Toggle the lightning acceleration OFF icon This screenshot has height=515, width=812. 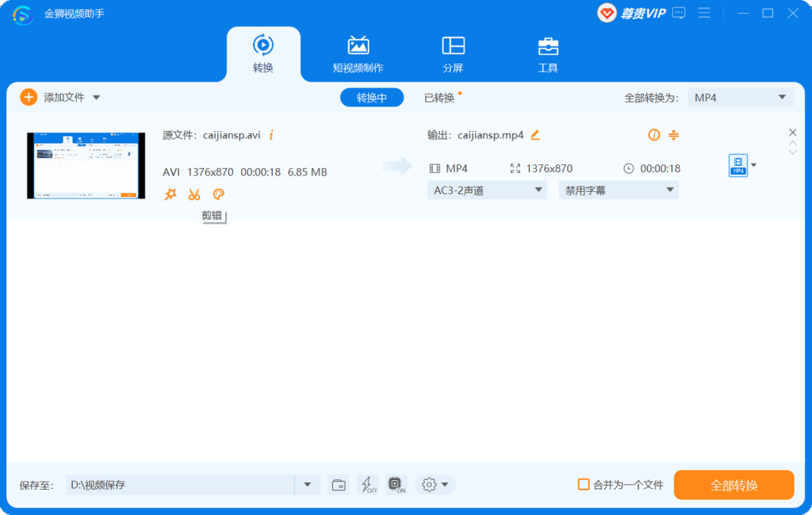[x=368, y=485]
